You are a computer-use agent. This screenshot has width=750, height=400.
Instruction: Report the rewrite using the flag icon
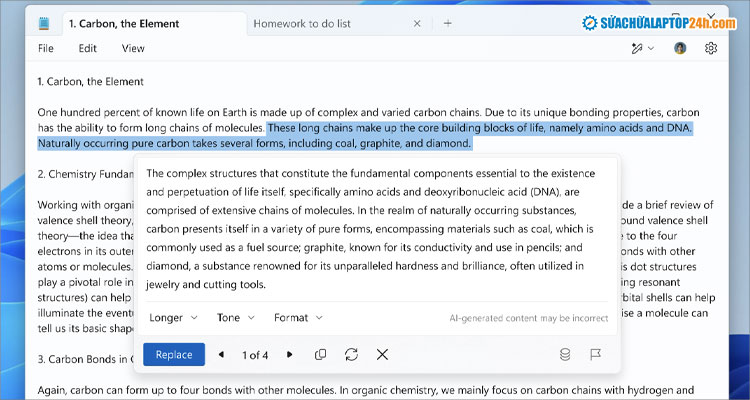595,354
